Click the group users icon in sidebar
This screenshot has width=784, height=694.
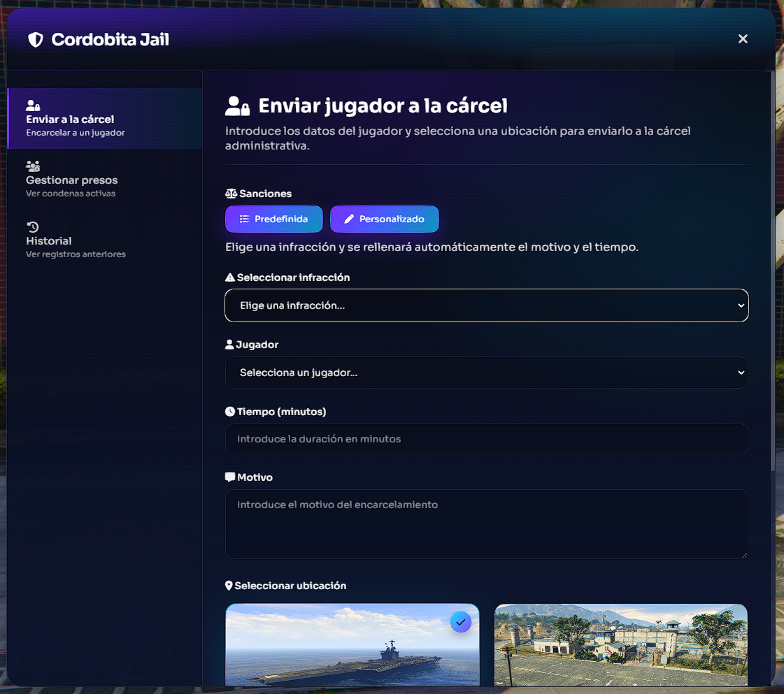click(x=33, y=166)
